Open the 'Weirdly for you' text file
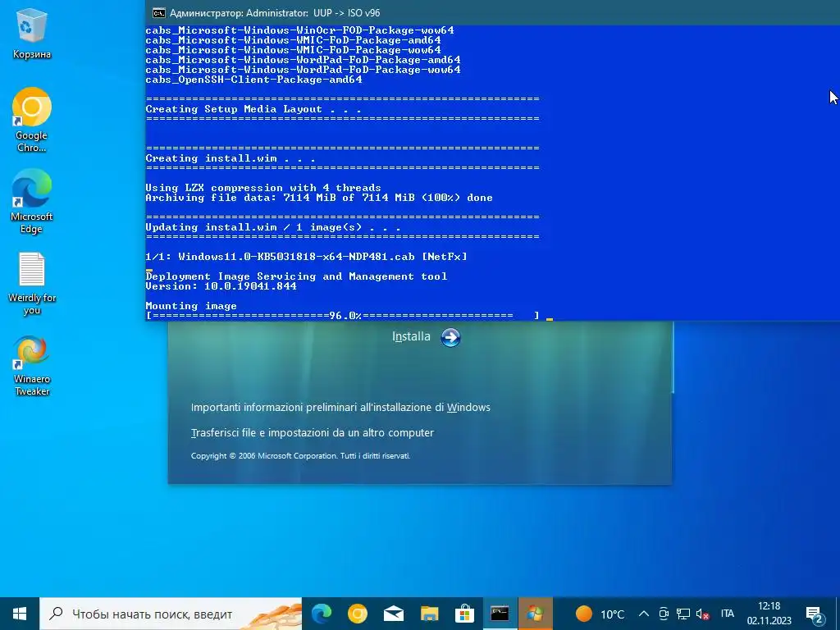The height and width of the screenshot is (630, 840). tap(32, 284)
